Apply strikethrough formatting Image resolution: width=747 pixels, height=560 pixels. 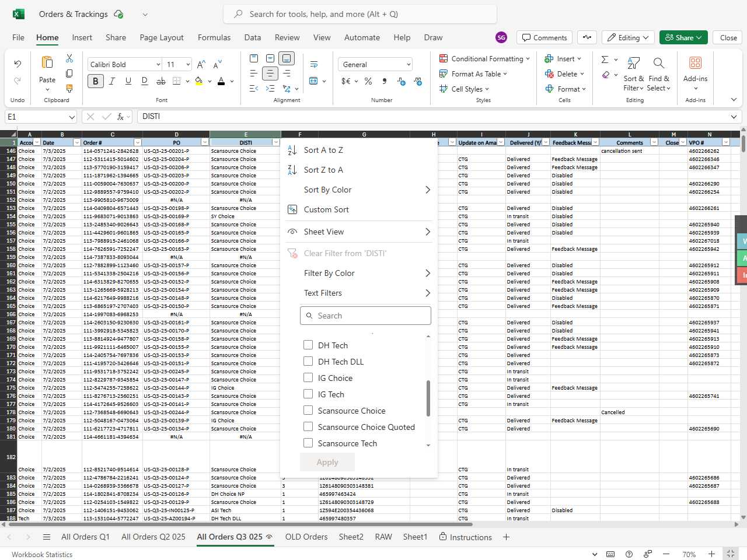[160, 81]
